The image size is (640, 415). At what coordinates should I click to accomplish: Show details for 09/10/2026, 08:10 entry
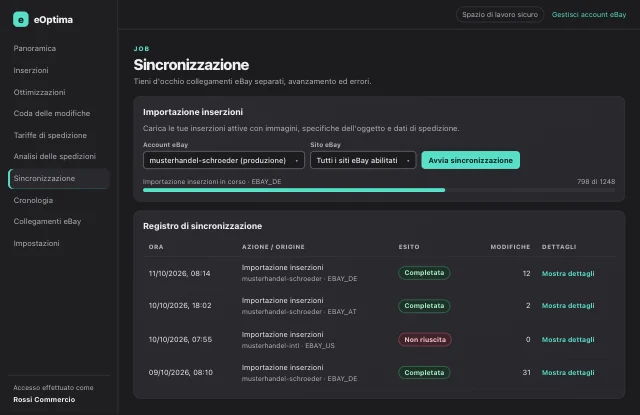click(568, 373)
